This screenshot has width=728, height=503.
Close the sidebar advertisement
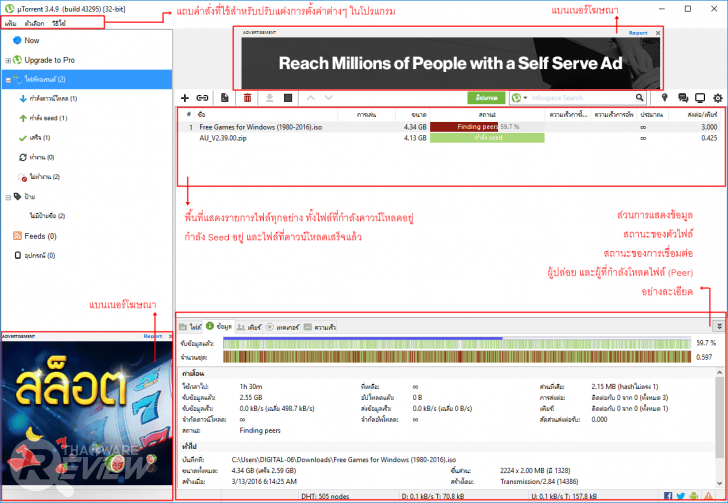coord(170,336)
